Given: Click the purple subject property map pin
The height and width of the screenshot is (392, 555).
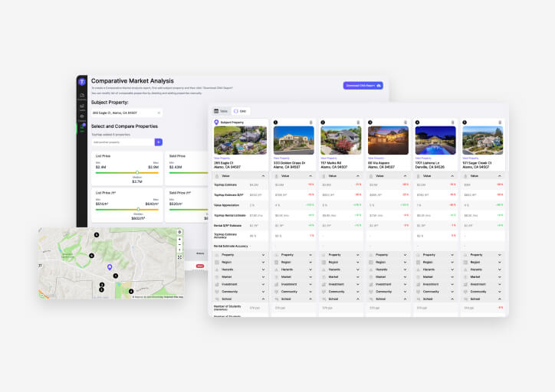Looking at the screenshot, I should point(110,267).
